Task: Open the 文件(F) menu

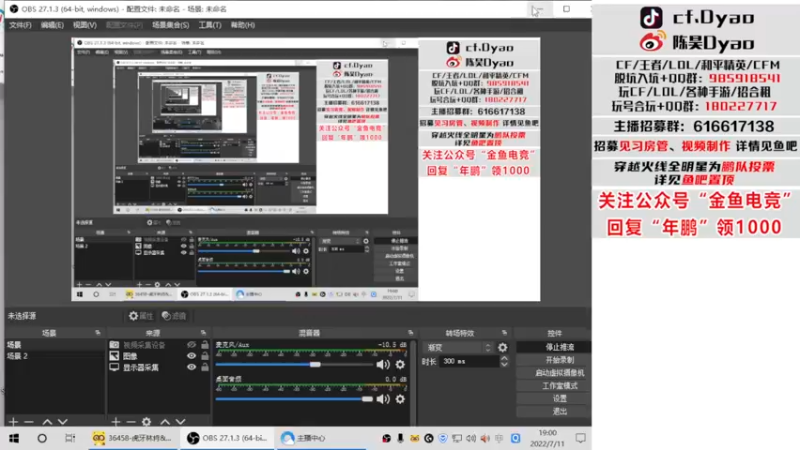Action: click(20, 25)
